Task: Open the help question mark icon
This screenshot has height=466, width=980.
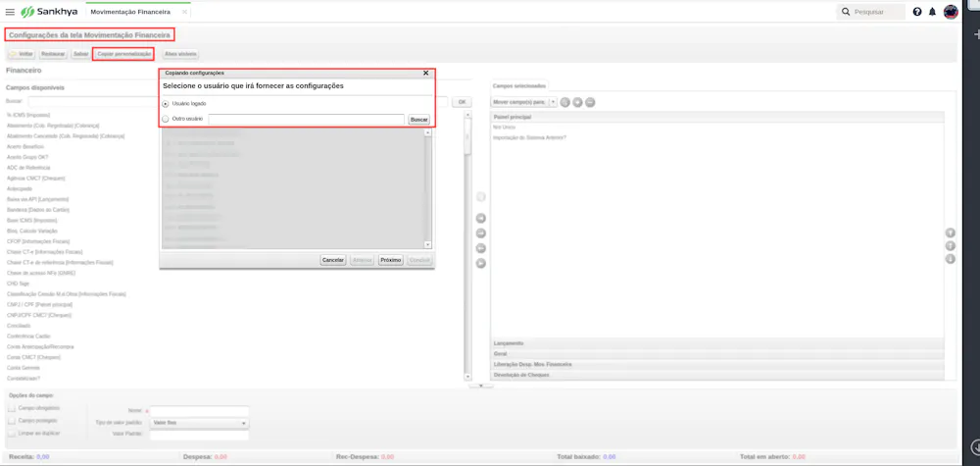Action: tap(917, 11)
